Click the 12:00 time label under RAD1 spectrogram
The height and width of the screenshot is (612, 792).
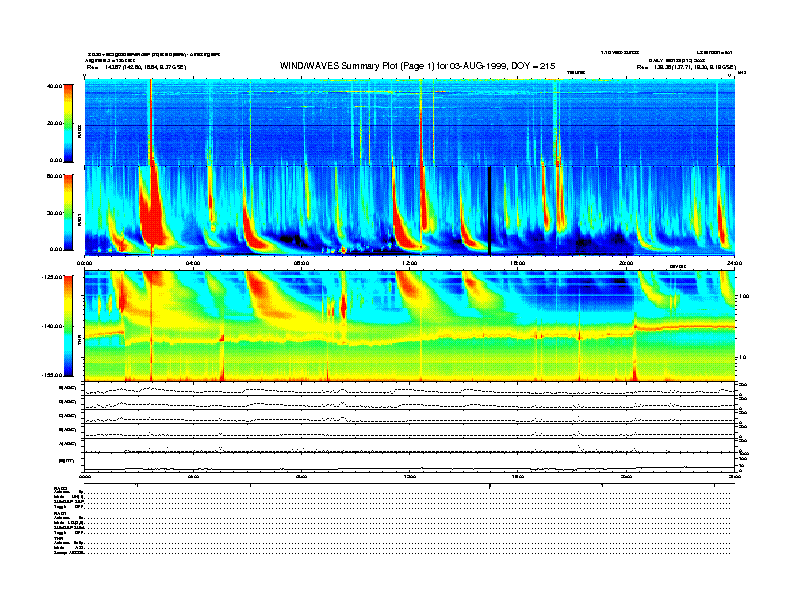pyautogui.click(x=410, y=263)
